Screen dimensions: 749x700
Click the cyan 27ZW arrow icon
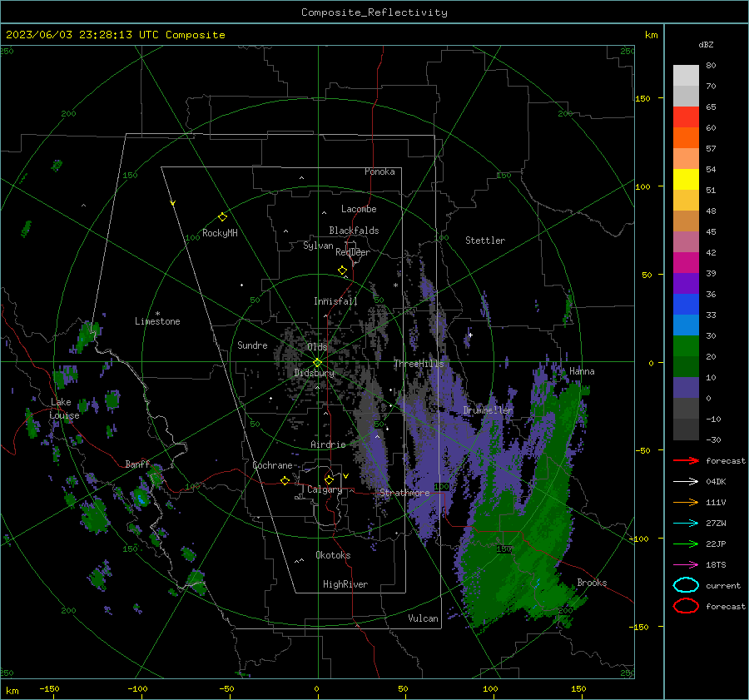686,524
